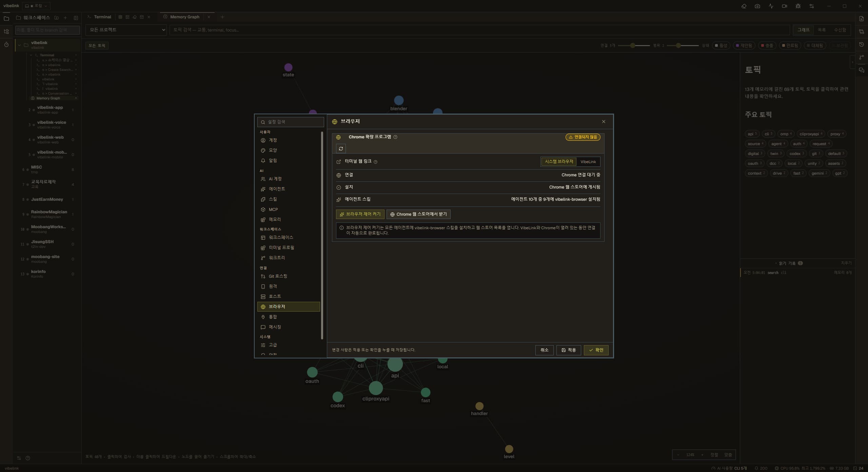The image size is (868, 472).
Task: Click the 범위 slider track
Action: coord(682,45)
